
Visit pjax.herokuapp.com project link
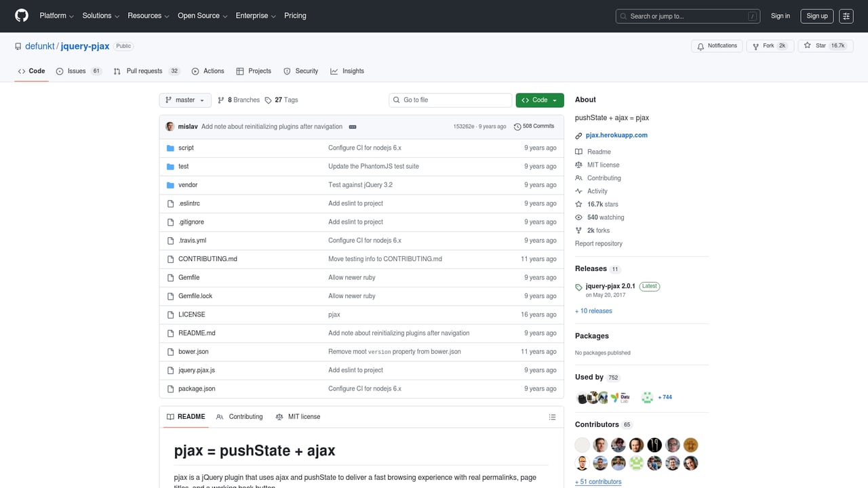(x=616, y=135)
